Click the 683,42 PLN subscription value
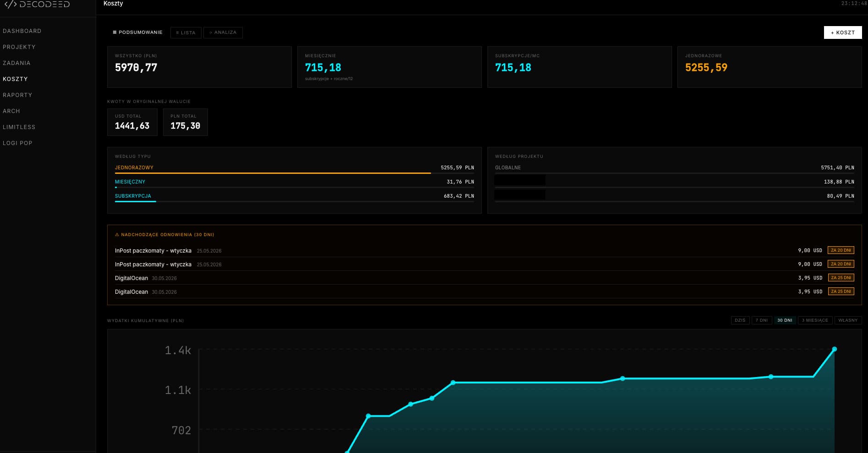The height and width of the screenshot is (453, 868). (459, 196)
